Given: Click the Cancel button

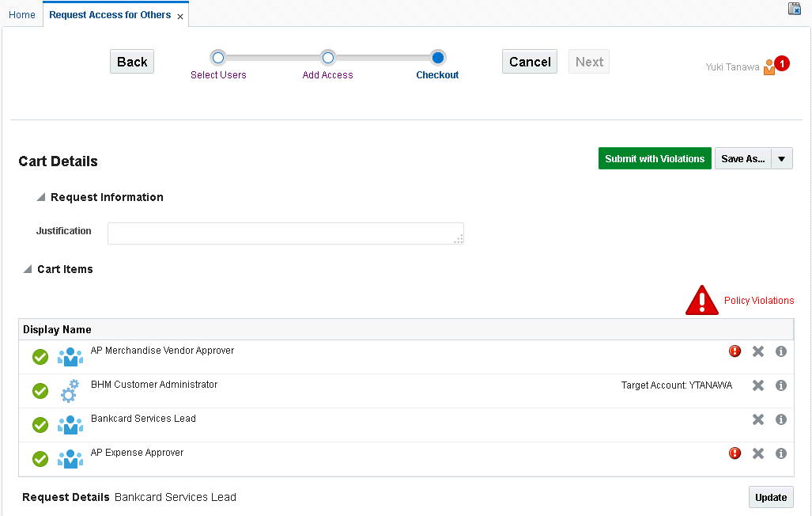Looking at the screenshot, I should 530,62.
